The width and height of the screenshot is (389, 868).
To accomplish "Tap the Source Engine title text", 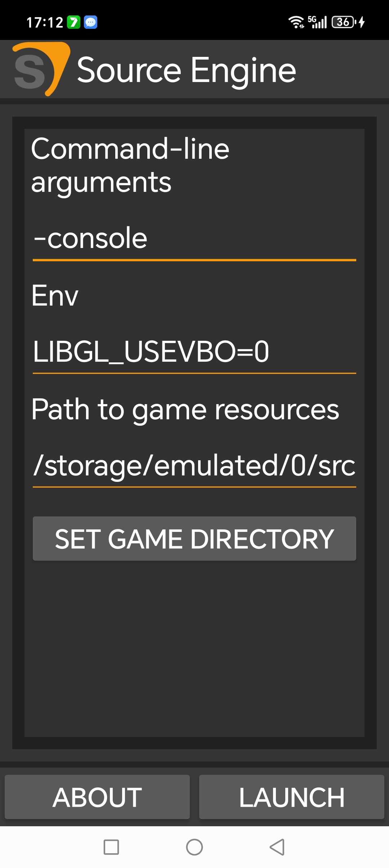I will coord(186,70).
